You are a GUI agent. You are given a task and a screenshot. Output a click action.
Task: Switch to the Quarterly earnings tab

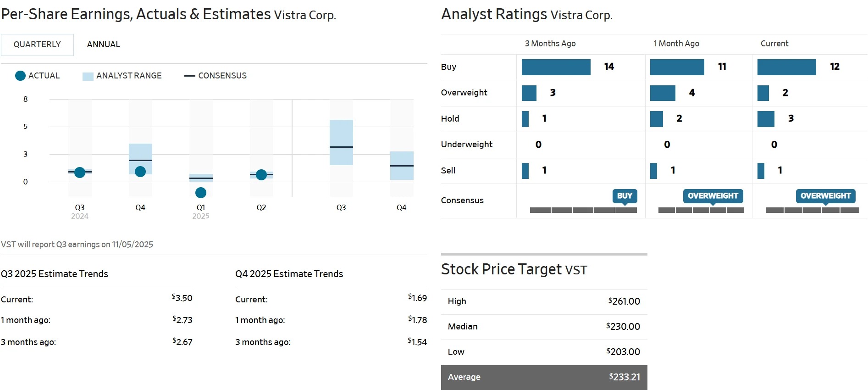tap(37, 45)
